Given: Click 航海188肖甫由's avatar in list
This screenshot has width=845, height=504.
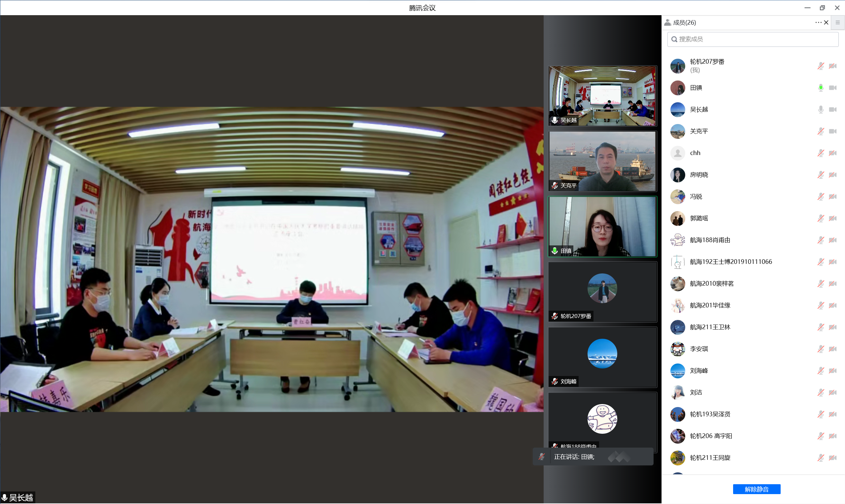Looking at the screenshot, I should pos(677,240).
